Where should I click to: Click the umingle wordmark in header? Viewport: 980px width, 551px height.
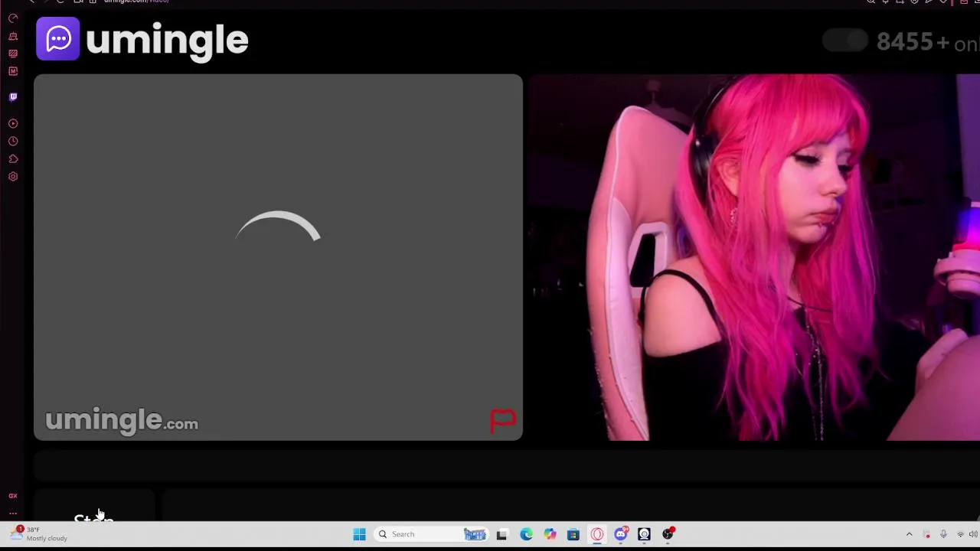[x=167, y=41]
